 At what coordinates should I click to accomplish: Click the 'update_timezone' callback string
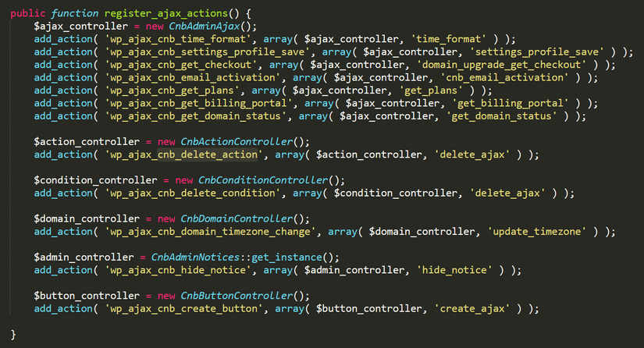click(x=537, y=232)
